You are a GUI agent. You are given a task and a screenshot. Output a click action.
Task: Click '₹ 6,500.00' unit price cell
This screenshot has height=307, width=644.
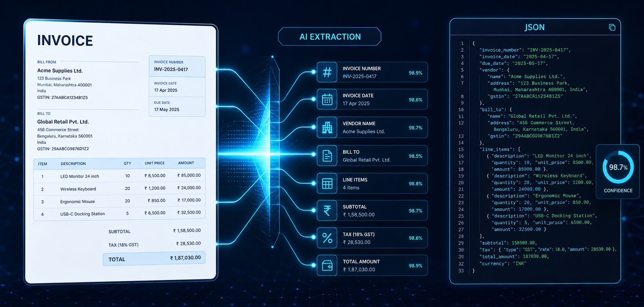point(155,213)
